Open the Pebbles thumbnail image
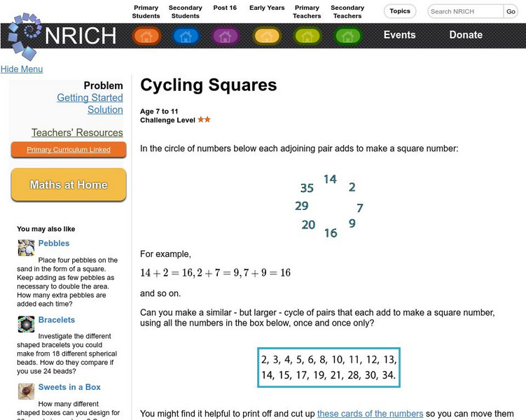 pyautogui.click(x=27, y=248)
